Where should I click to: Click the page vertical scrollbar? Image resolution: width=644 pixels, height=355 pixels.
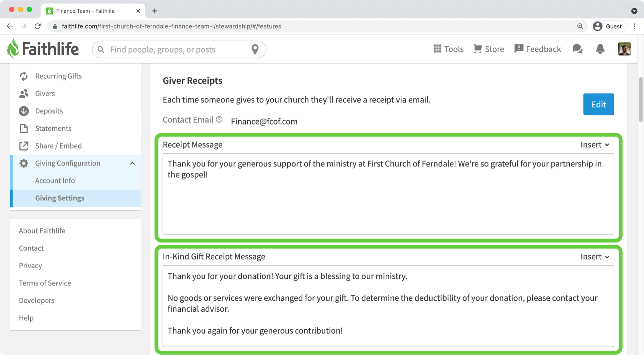(641, 100)
